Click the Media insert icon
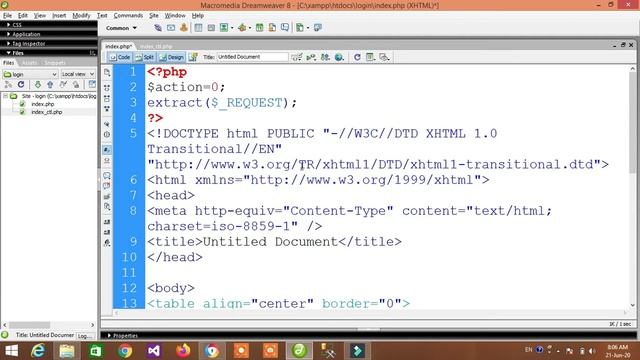640x360 pixels. point(242,28)
